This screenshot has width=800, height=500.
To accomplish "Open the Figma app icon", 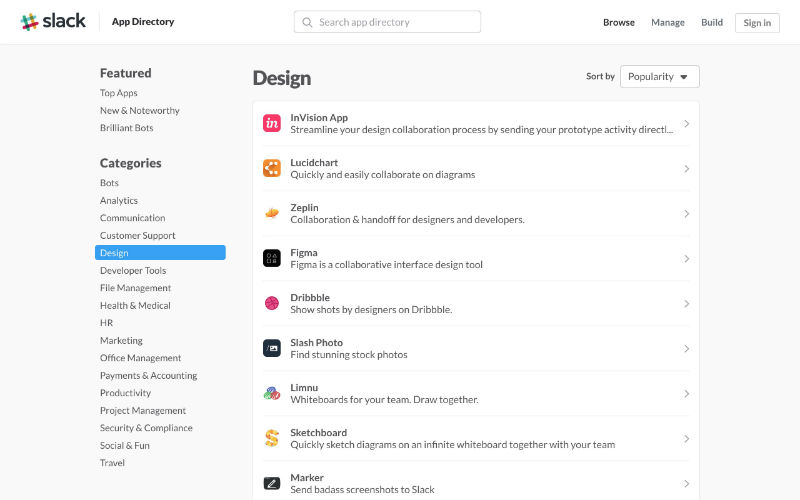I will click(x=271, y=258).
